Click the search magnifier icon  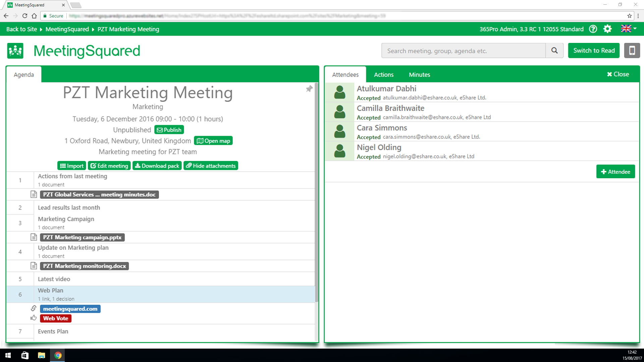pyautogui.click(x=554, y=51)
